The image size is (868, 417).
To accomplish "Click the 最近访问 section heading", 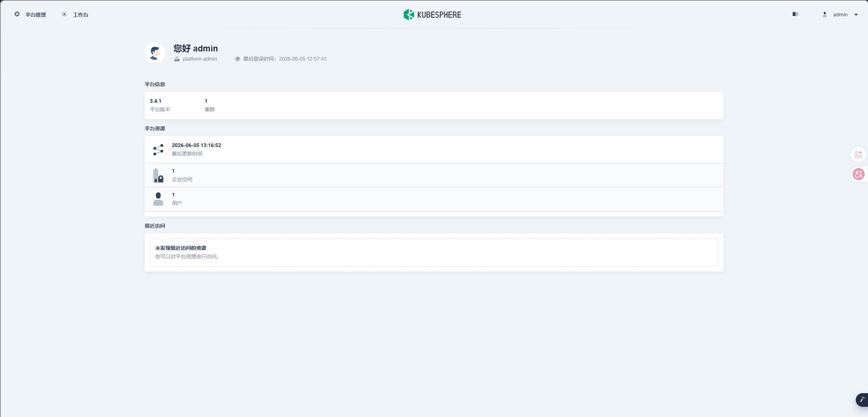I will tap(155, 226).
